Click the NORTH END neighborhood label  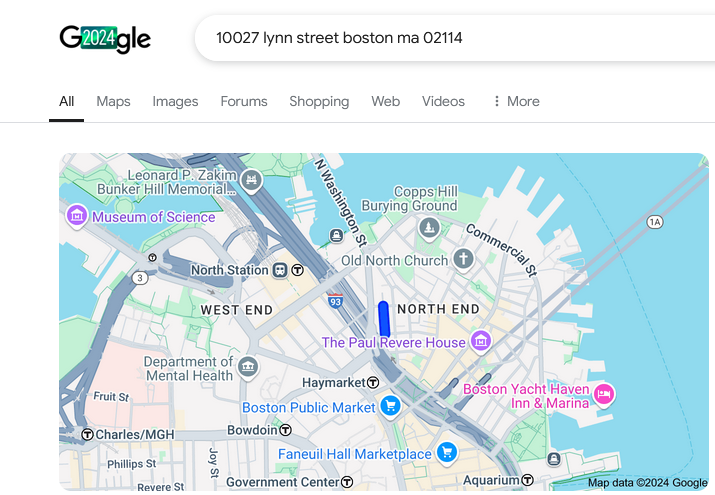(x=438, y=309)
